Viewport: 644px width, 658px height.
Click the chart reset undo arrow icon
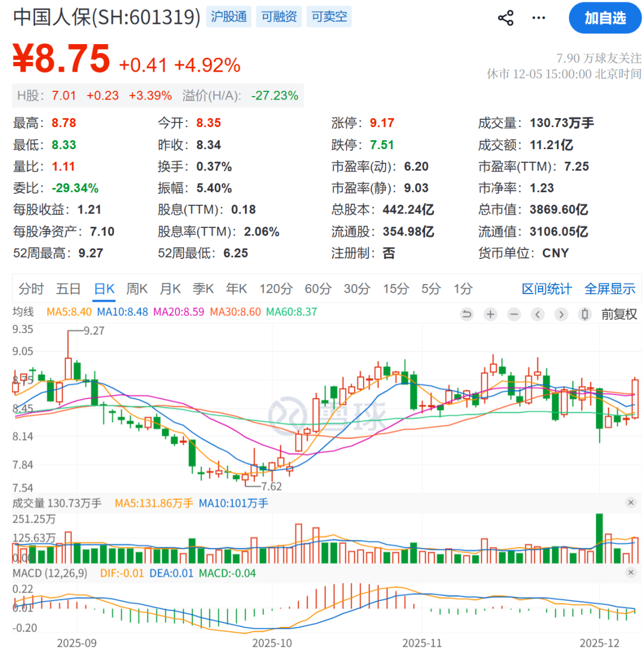pyautogui.click(x=467, y=314)
